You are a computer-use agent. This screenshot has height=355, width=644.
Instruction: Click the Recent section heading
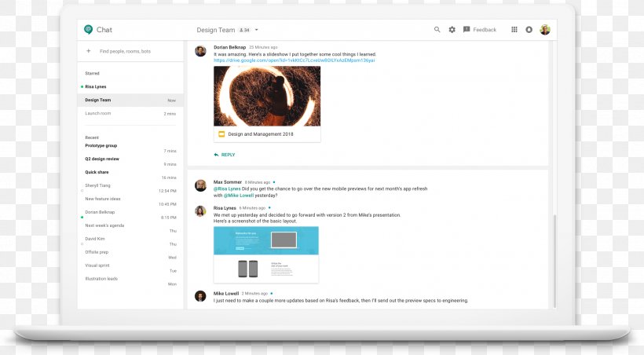(x=92, y=137)
